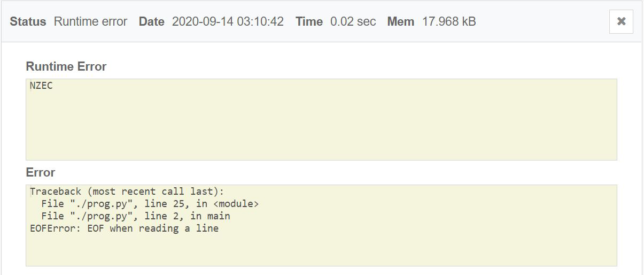Click the word "main" in the traceback
644x275 pixels.
pos(219,216)
